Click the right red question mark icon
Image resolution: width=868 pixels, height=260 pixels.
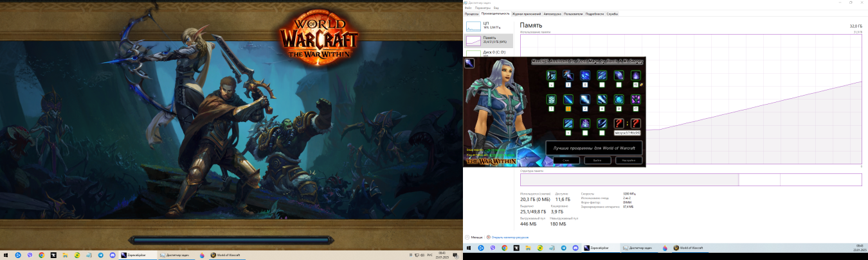(x=635, y=123)
